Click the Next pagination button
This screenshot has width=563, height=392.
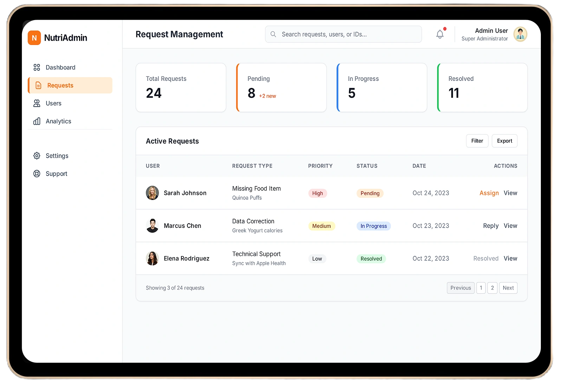pos(508,288)
